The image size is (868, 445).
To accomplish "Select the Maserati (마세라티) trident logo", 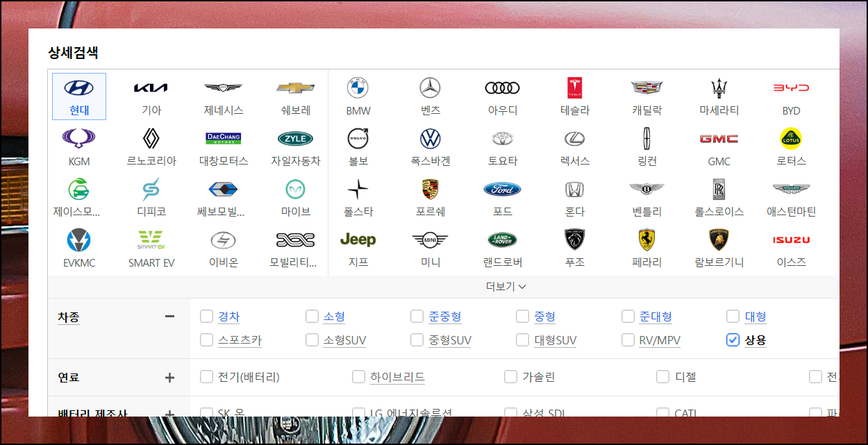I will tap(719, 87).
